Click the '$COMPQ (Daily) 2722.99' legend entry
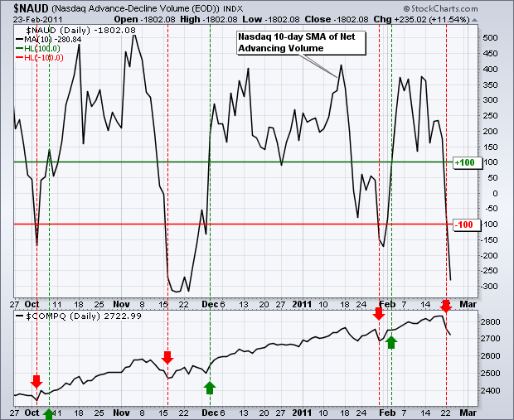This screenshot has height=420, width=514. click(x=84, y=316)
